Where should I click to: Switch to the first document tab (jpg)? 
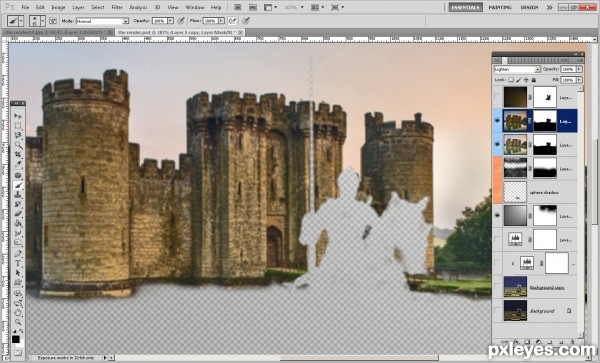tap(57, 33)
